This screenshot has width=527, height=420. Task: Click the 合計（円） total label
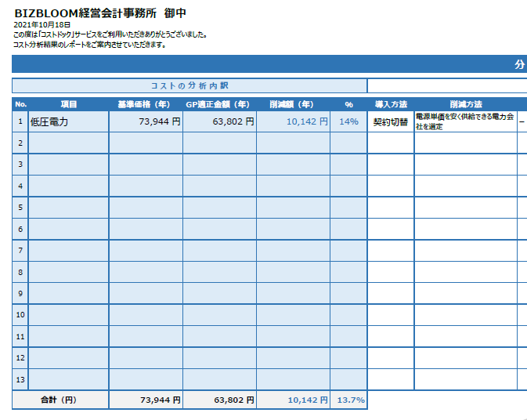click(x=60, y=400)
